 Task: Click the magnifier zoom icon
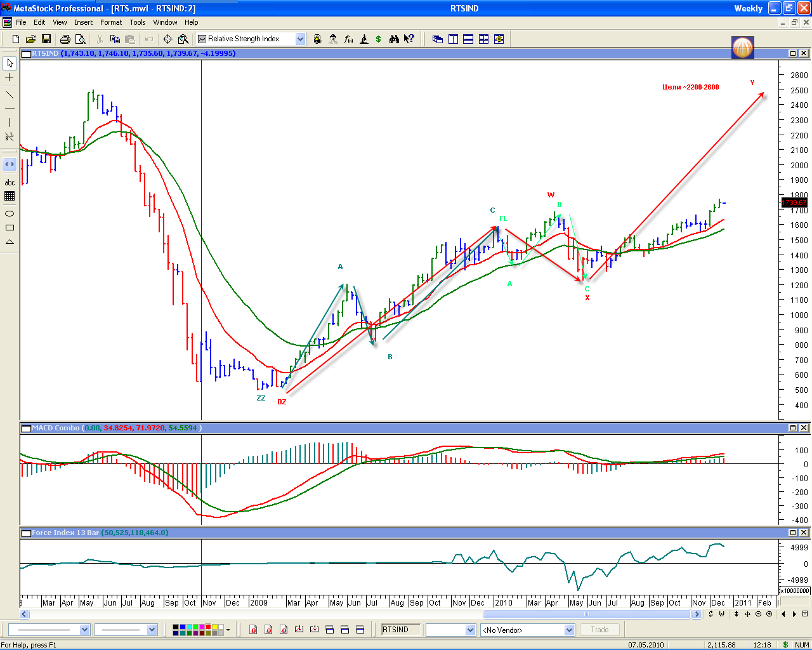tap(183, 39)
